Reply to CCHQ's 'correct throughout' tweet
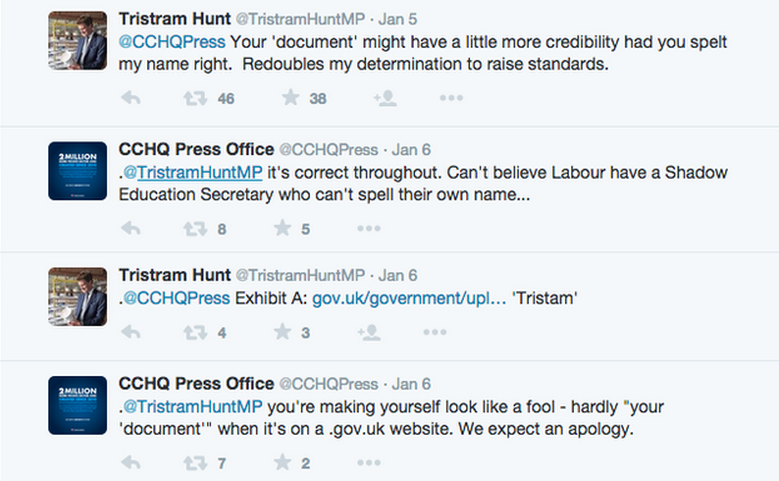Screen dimensions: 779x481 [131, 229]
